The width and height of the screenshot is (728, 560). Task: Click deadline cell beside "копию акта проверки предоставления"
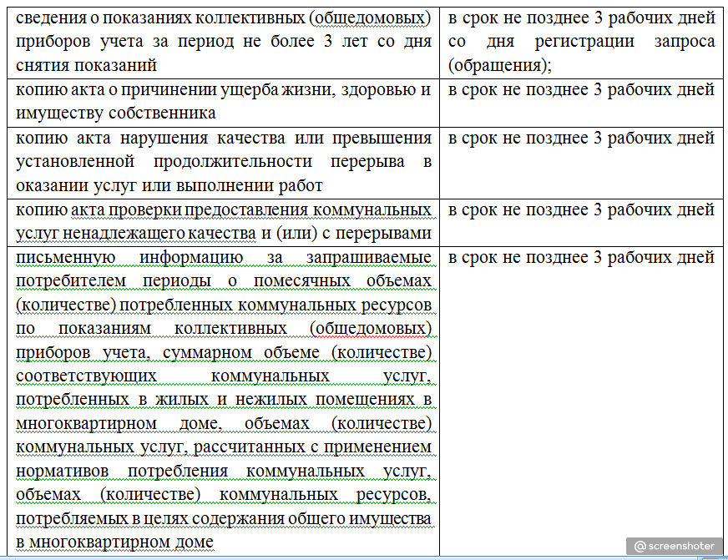[581, 223]
